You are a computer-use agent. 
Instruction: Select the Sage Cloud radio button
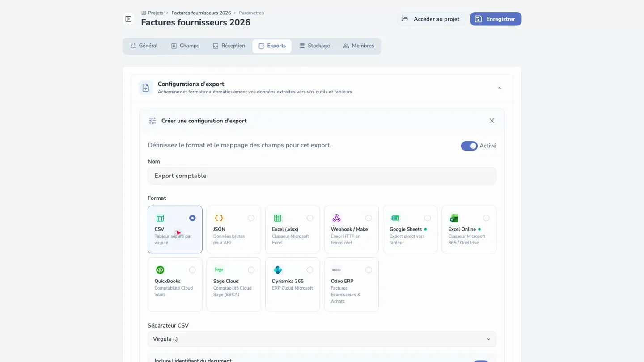(x=251, y=270)
